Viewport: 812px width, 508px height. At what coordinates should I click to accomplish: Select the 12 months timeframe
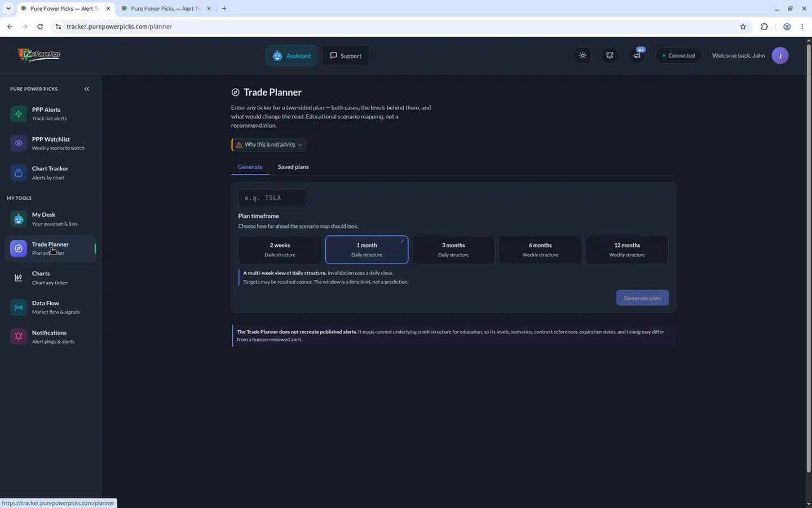tap(627, 249)
